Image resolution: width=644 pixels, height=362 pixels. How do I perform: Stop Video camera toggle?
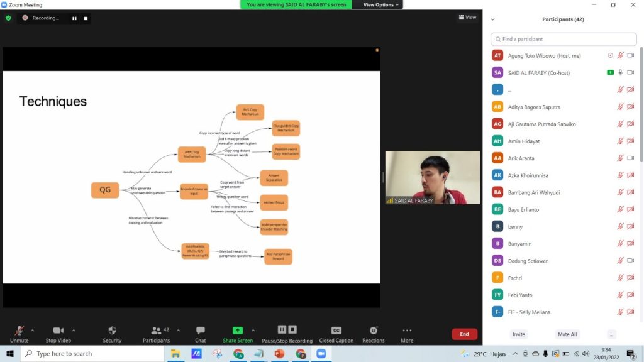coord(58,331)
